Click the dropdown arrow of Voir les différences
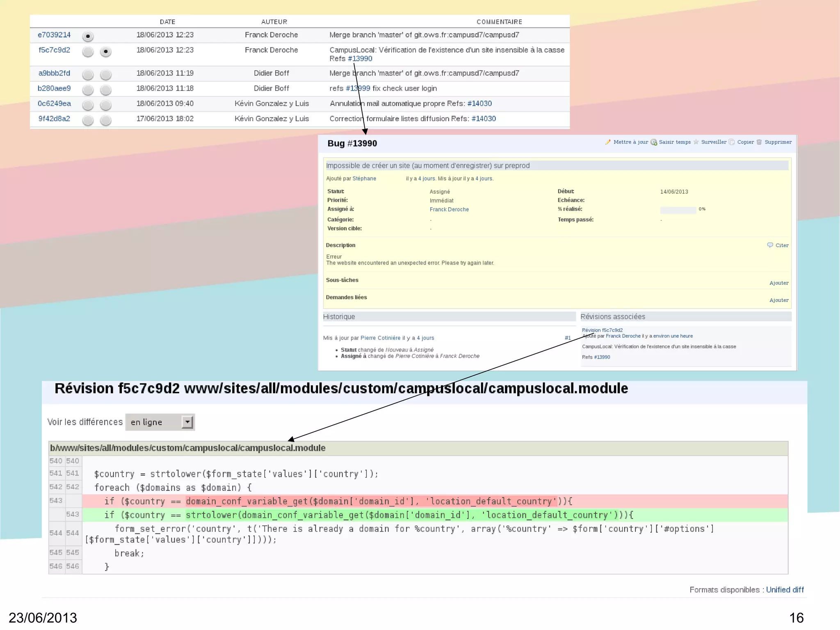Screen dimensions: 840x630 (187, 422)
